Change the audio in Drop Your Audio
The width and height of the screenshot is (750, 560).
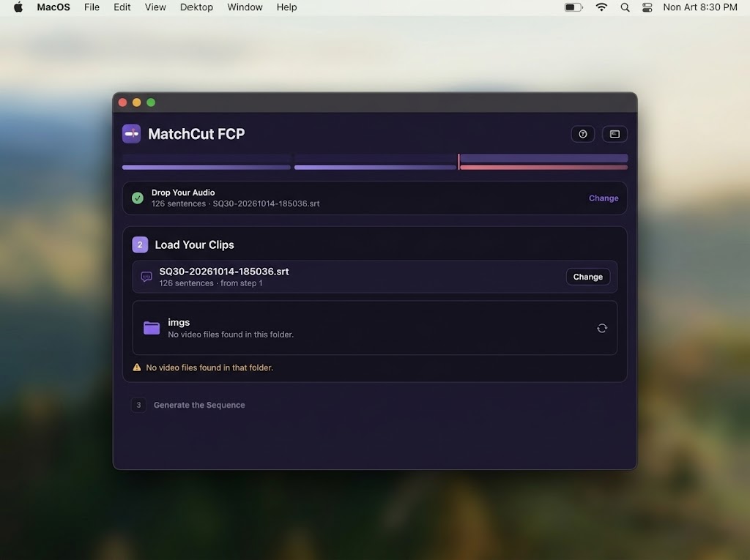604,198
